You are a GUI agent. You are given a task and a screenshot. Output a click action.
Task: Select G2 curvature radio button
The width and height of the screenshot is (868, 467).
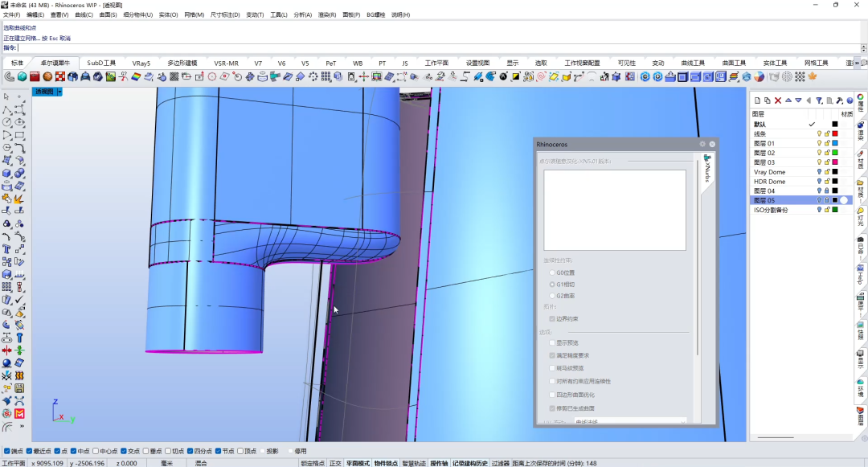pos(552,296)
